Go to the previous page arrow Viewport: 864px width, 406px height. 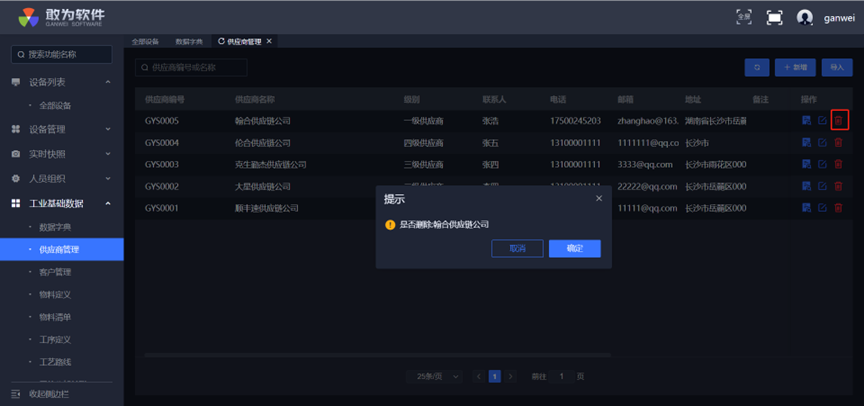click(479, 377)
